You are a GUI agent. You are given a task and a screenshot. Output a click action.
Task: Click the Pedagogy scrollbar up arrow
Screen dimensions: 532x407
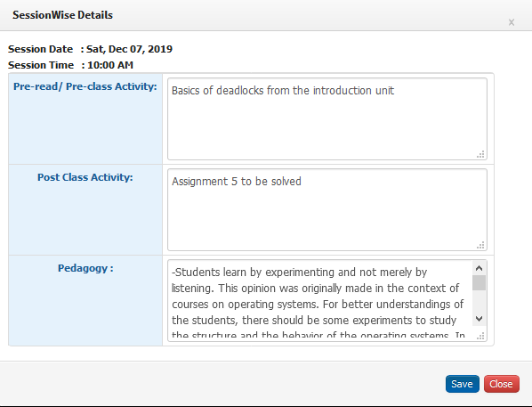[x=480, y=268]
